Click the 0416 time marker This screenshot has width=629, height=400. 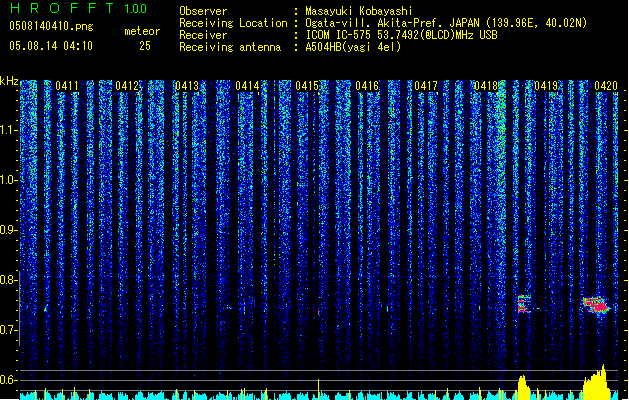367,86
